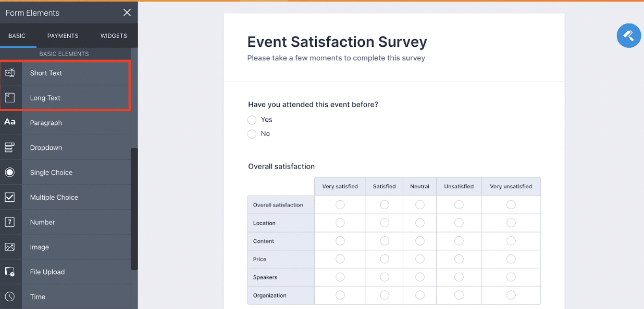Click the Long Text element icon
644x309 pixels.
coord(10,98)
